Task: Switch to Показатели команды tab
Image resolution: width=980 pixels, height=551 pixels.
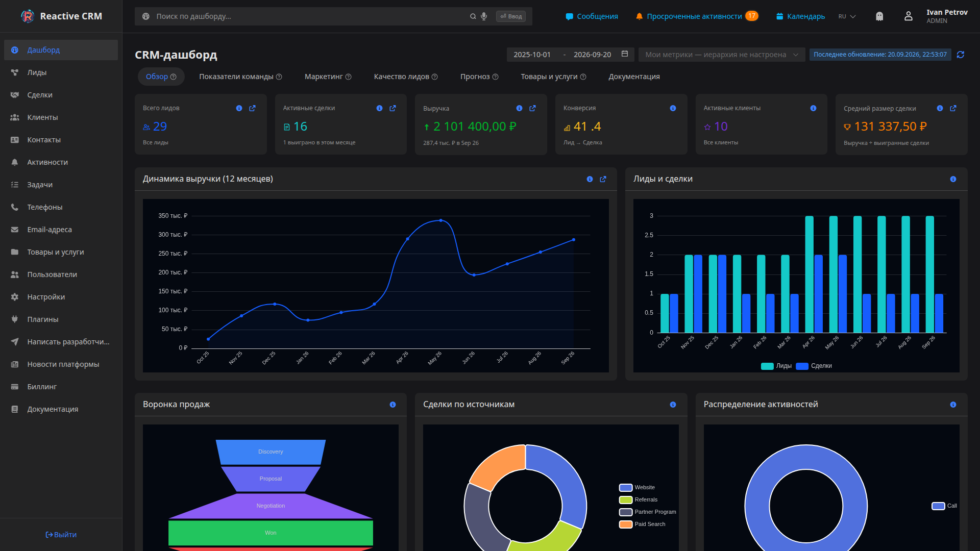Action: tap(240, 77)
